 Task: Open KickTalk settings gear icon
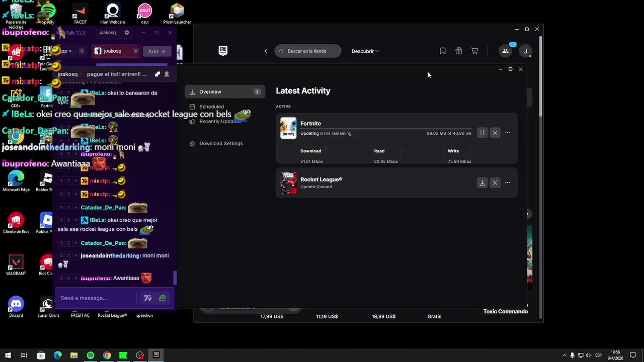(127, 33)
